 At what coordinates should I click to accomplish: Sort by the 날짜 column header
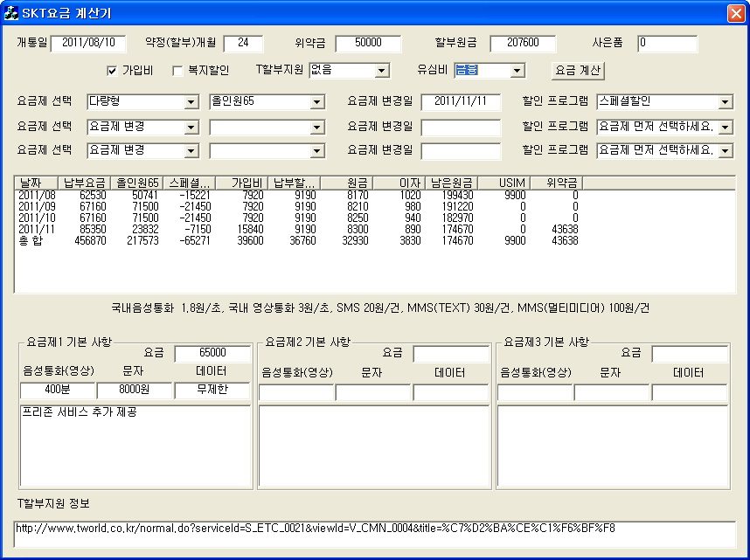point(37,183)
